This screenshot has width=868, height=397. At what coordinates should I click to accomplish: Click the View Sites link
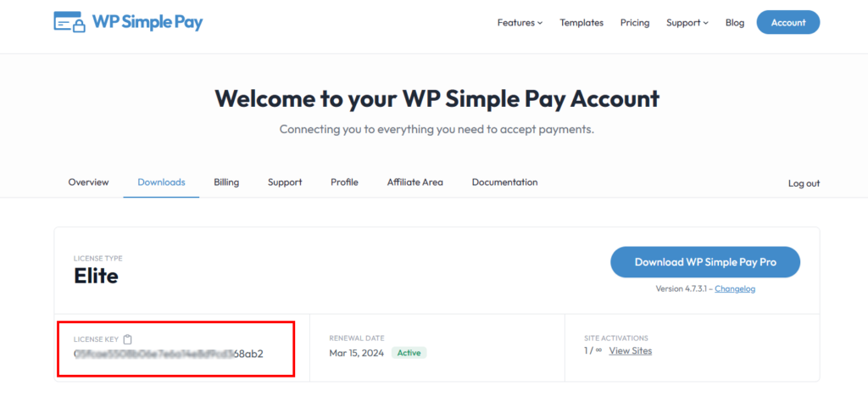pos(631,351)
